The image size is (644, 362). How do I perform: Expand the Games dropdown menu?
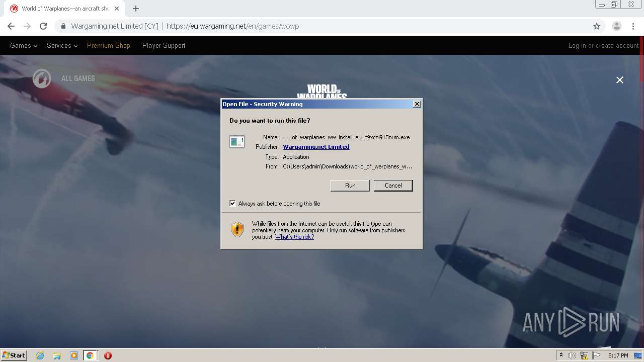point(24,45)
